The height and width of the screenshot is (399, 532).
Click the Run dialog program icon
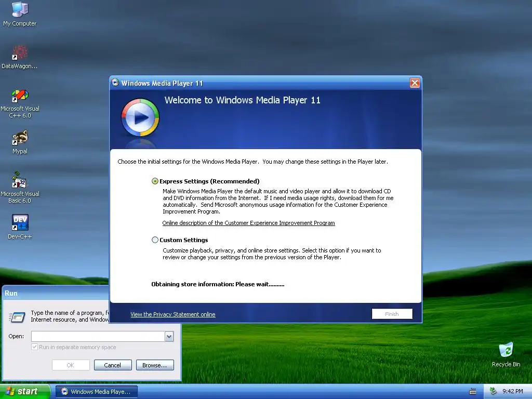[x=17, y=317]
